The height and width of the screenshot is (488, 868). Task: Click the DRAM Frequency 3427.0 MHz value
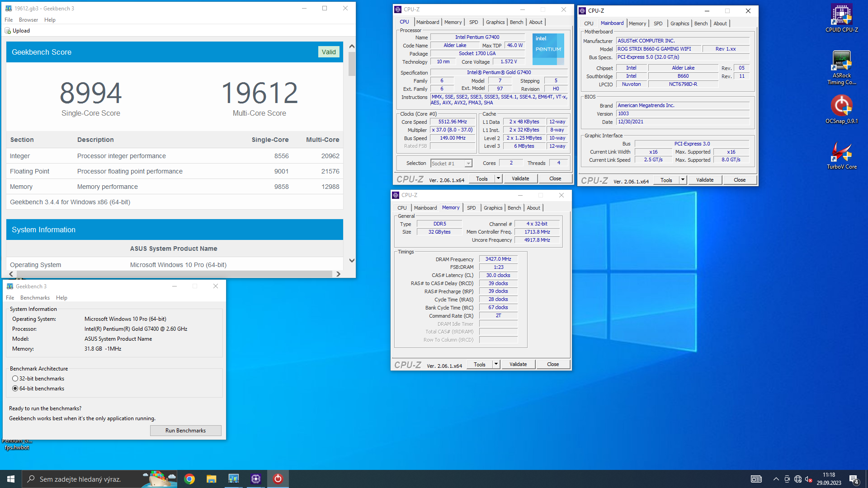point(498,259)
